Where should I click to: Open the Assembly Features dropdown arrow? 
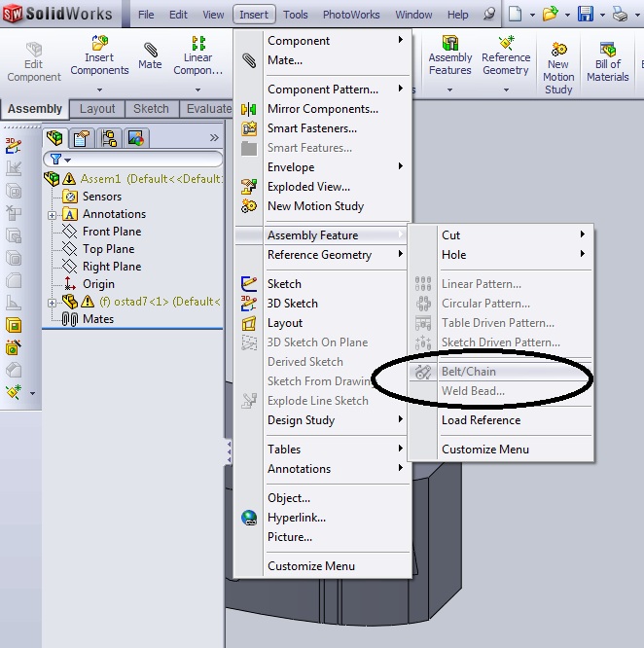click(449, 90)
